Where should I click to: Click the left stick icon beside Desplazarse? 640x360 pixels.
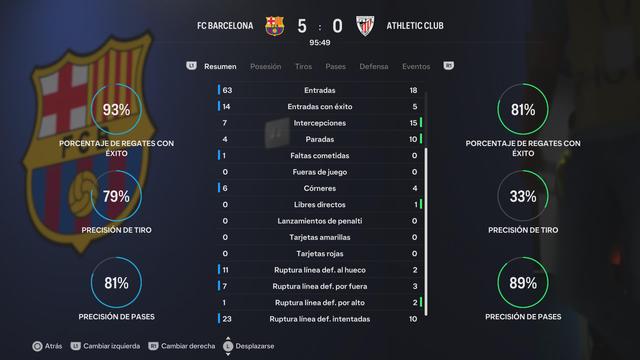coord(228,346)
